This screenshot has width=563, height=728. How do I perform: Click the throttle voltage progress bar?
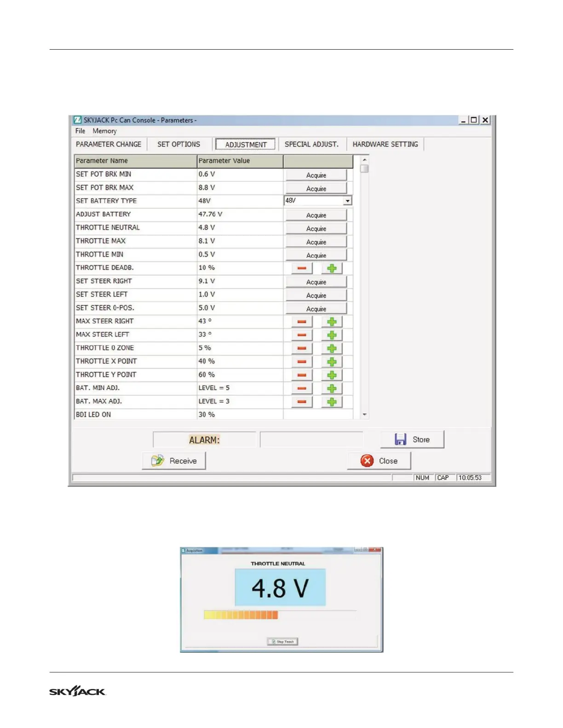[x=280, y=615]
